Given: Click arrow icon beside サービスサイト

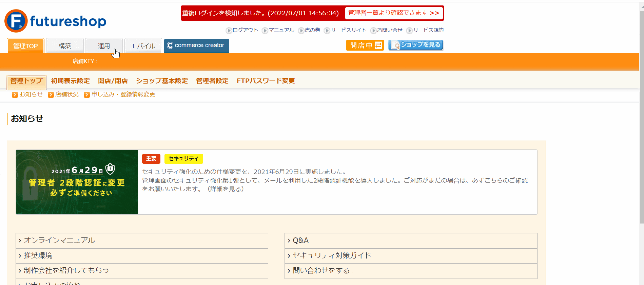Looking at the screenshot, I should tap(327, 31).
